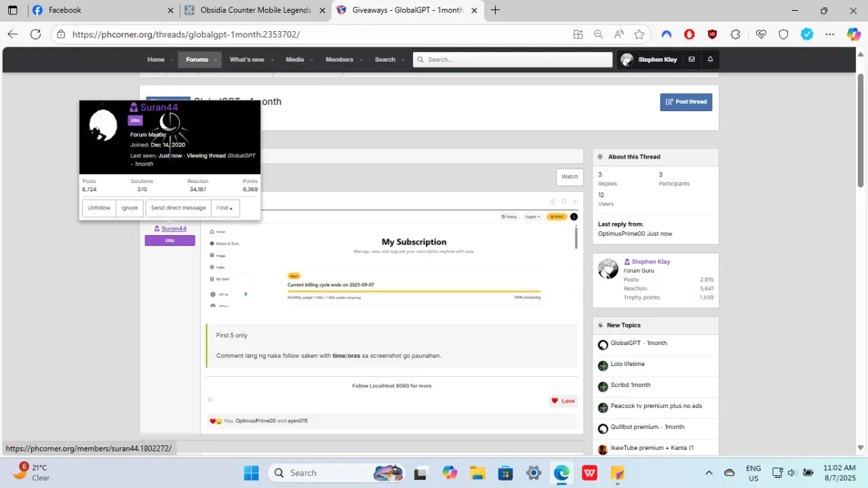
Task: Open the red Opera-style extension icon
Action: coord(689,34)
